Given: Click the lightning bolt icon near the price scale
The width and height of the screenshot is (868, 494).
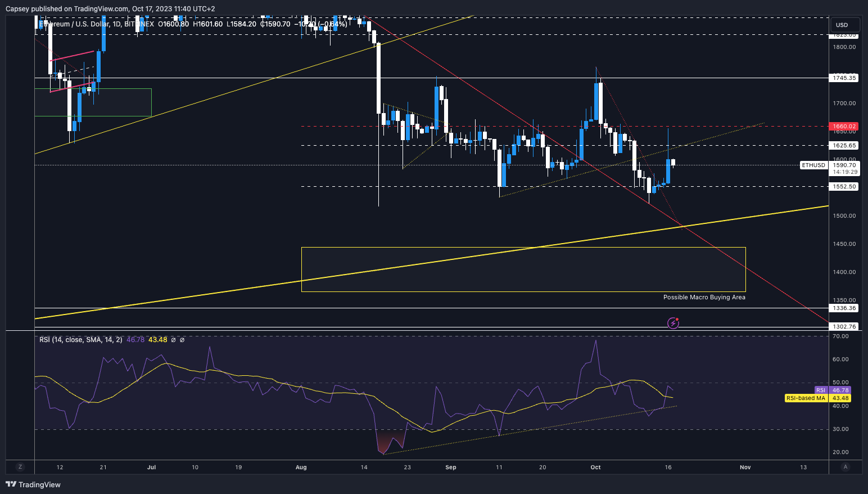Looking at the screenshot, I should 673,322.
